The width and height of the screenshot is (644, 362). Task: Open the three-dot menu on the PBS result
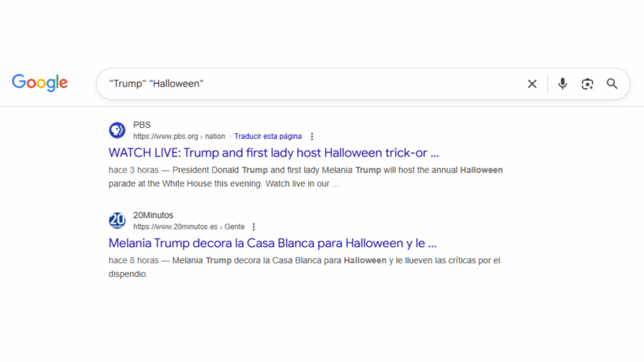(312, 136)
